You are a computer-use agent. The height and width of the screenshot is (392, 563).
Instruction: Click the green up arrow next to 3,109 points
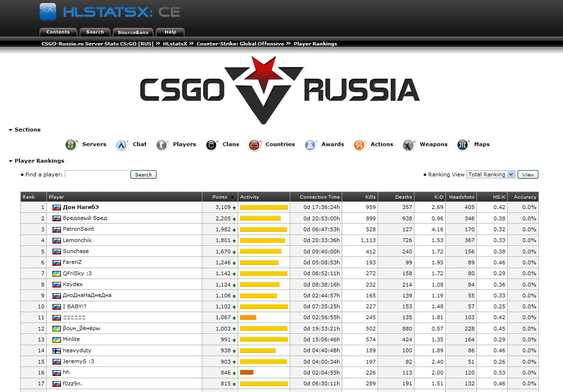(x=234, y=208)
